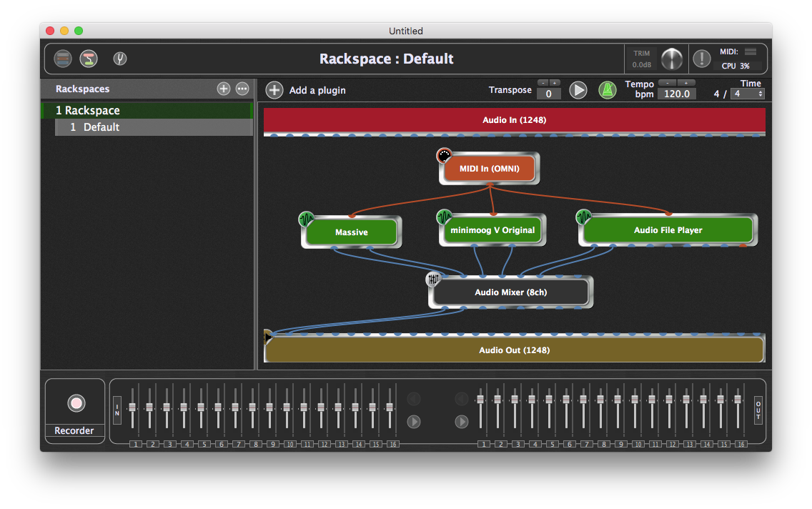Open the rackspaces options ellipsis menu
The width and height of the screenshot is (812, 509).
coord(242,89)
